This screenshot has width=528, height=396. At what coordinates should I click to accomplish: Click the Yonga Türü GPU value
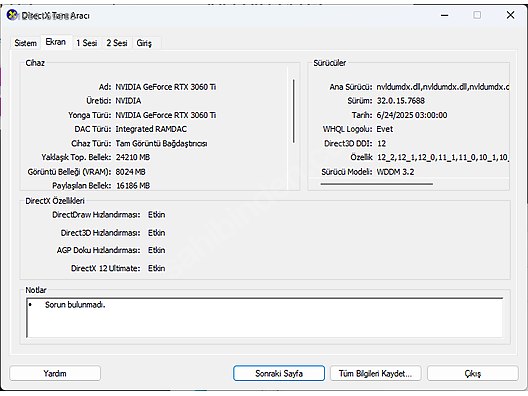coord(166,115)
